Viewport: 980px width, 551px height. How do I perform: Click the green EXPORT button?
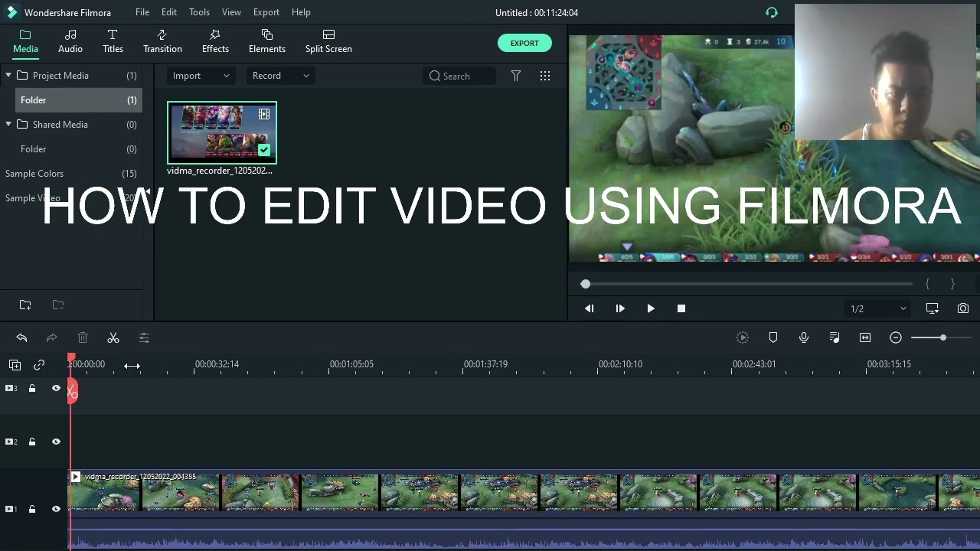[x=524, y=43]
